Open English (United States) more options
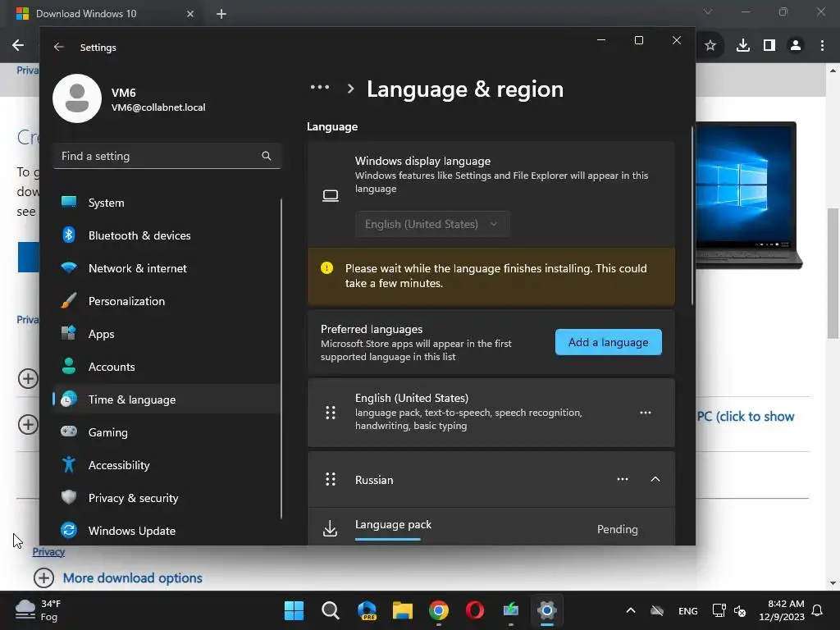Screen dimensions: 840x630 (646, 413)
